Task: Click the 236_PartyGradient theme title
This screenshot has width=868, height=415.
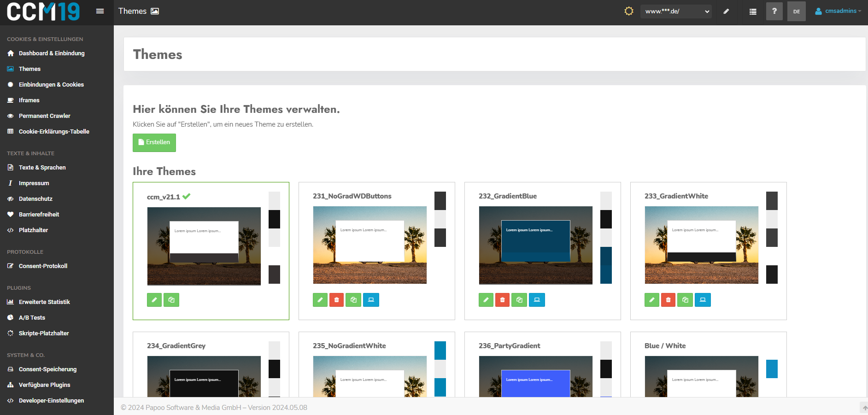Action: pyautogui.click(x=510, y=346)
